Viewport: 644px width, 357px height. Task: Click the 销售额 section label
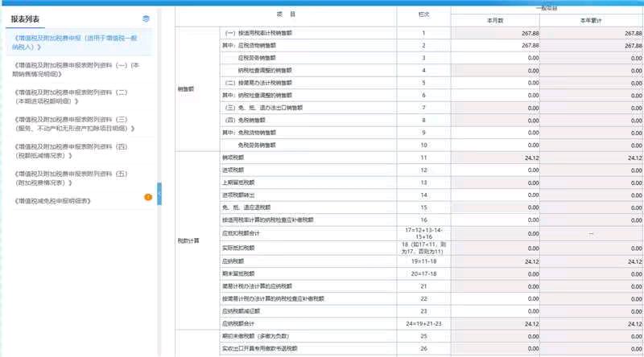[186, 89]
